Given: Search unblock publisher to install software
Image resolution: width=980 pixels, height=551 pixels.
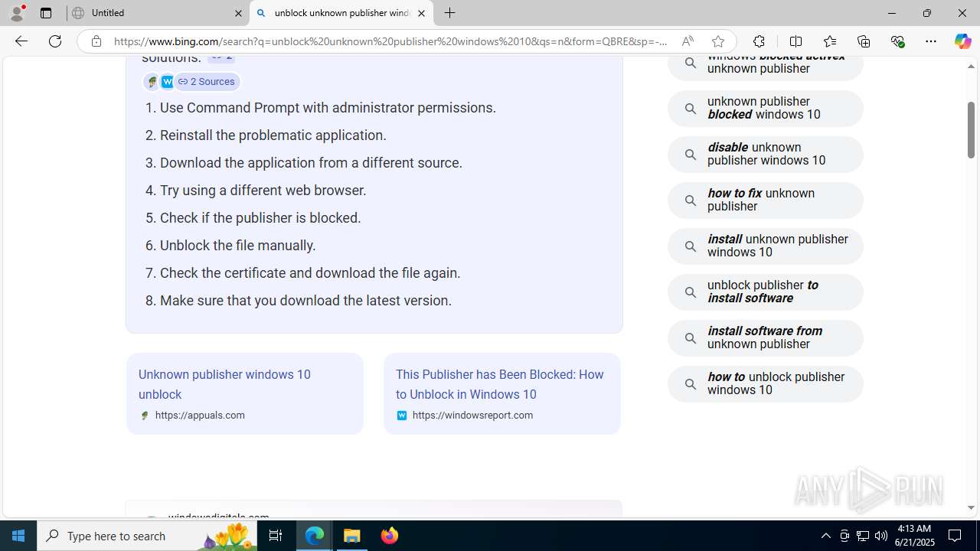Looking at the screenshot, I should [765, 292].
